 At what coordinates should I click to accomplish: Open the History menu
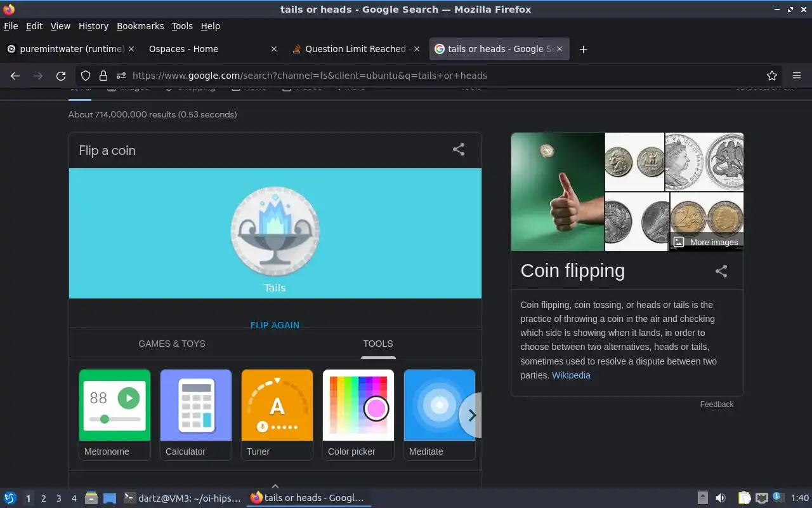click(93, 26)
